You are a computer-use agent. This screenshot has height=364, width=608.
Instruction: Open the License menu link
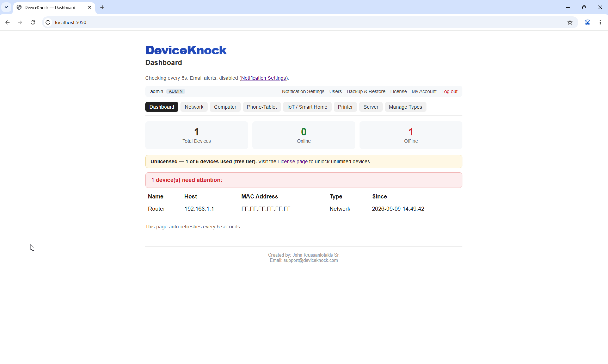[x=398, y=92]
